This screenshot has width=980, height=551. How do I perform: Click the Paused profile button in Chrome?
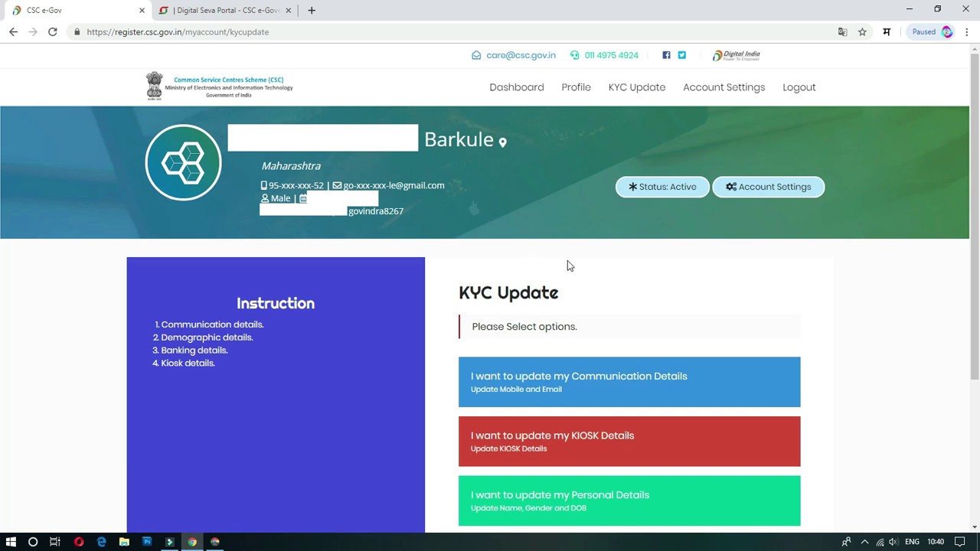pyautogui.click(x=931, y=32)
